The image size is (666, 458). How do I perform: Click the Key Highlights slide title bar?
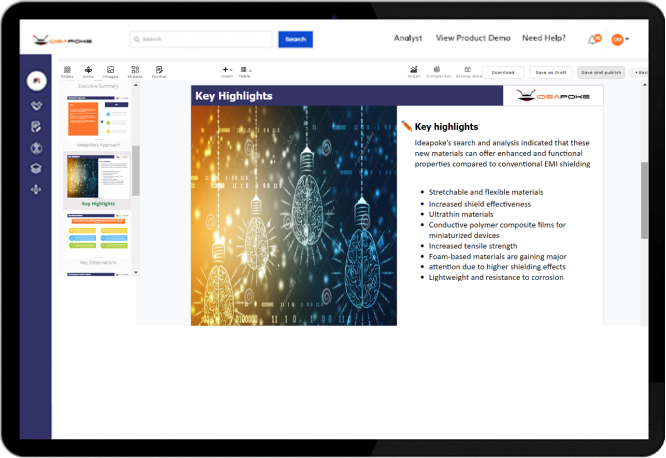click(347, 96)
